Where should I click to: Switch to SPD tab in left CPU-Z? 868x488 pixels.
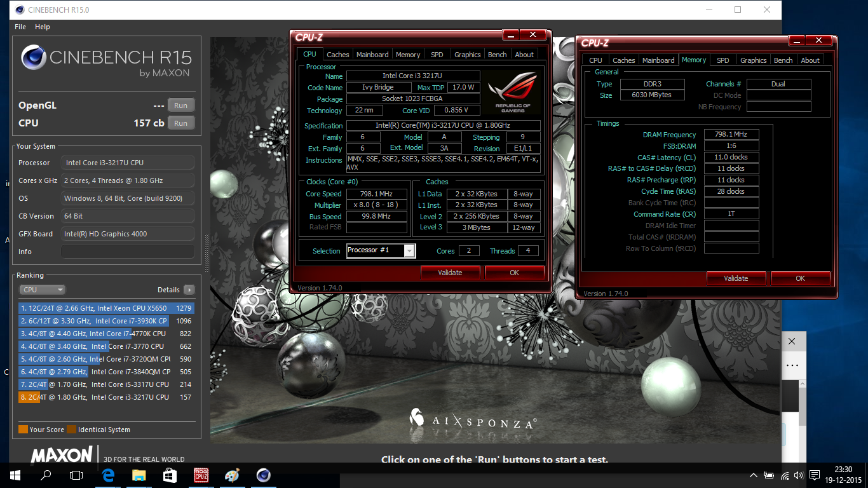pyautogui.click(x=437, y=55)
